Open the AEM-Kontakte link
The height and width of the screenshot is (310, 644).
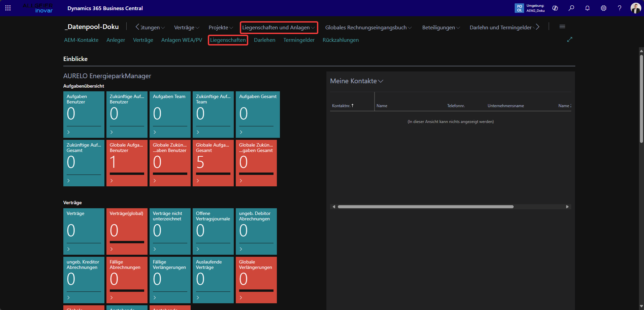81,40
